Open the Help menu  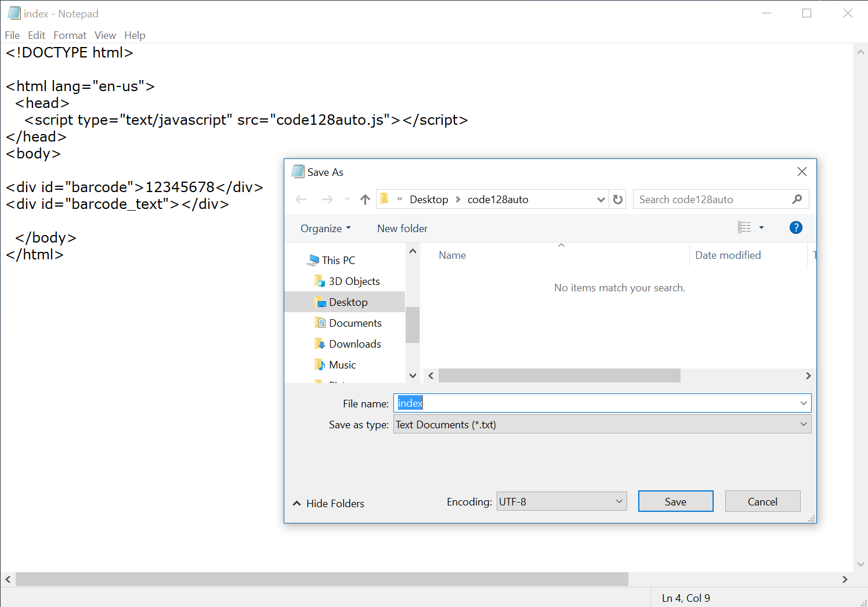[x=135, y=35]
